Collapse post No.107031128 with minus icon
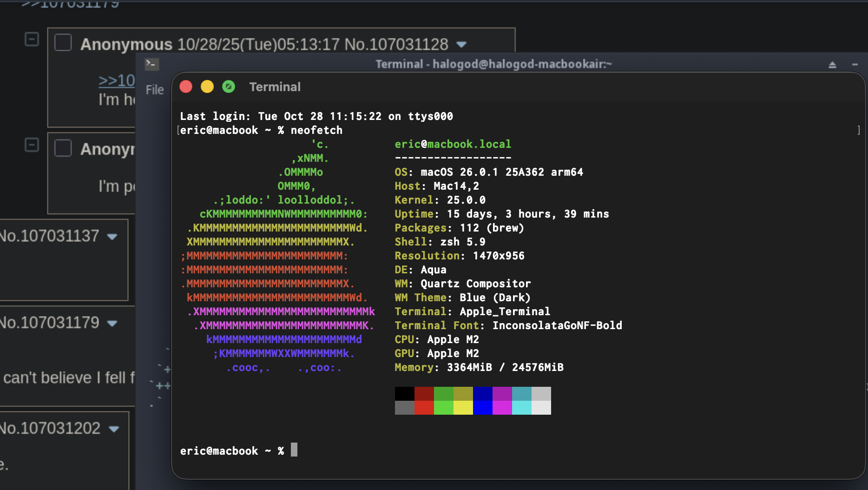The height and width of the screenshot is (490, 868). coord(32,40)
